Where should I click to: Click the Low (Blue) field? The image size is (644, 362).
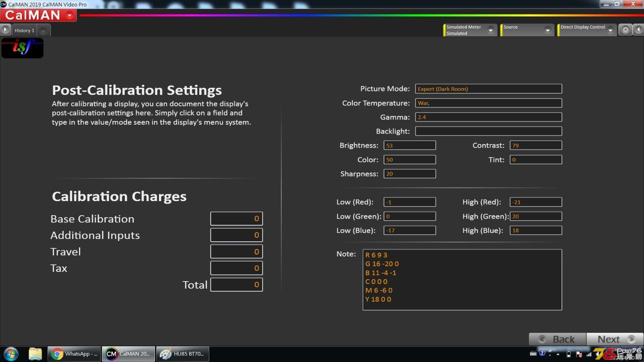(x=410, y=230)
